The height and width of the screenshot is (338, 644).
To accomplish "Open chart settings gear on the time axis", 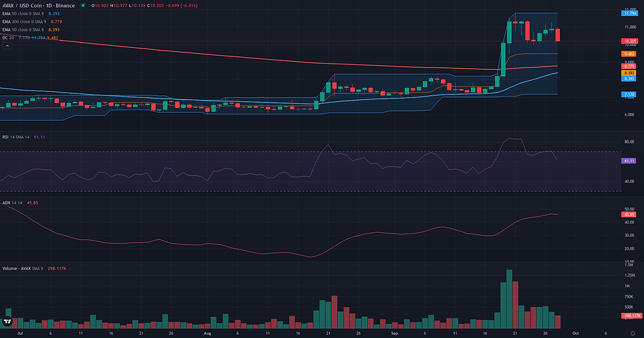I will click(x=633, y=333).
